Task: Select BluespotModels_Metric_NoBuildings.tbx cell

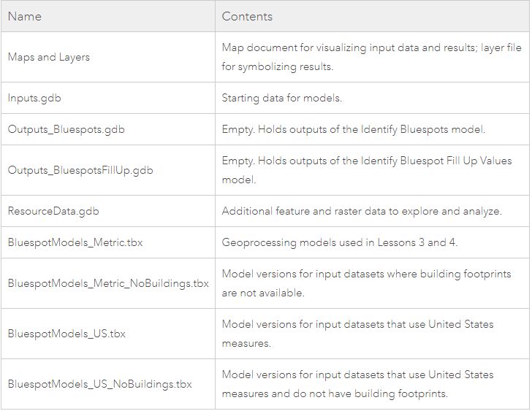Action: [108, 283]
